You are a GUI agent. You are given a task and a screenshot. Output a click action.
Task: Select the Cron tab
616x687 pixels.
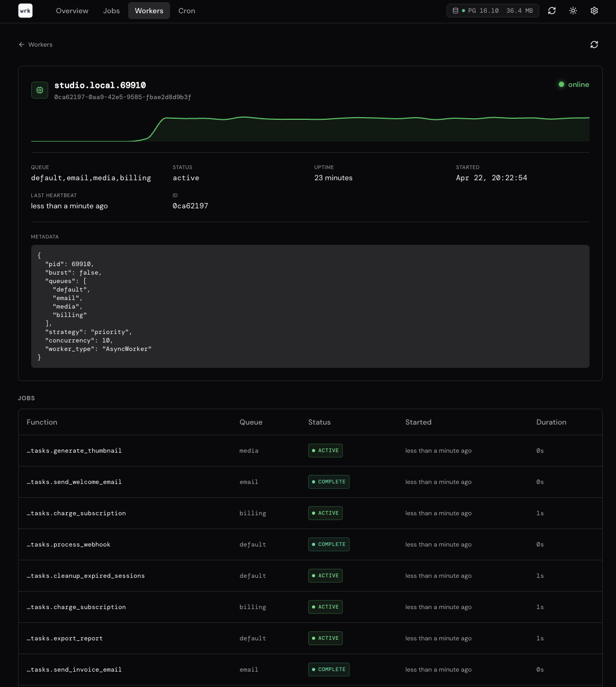(x=186, y=11)
